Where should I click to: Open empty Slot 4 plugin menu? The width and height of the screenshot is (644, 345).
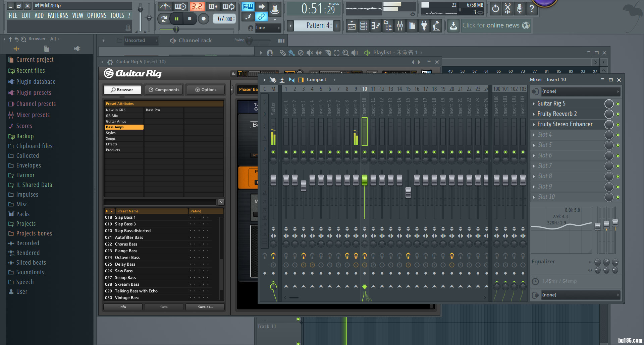[x=534, y=135]
